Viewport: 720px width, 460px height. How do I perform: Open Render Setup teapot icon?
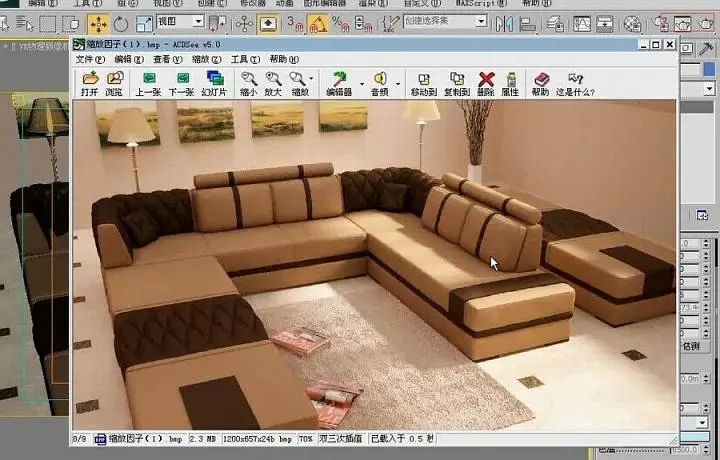[660, 23]
